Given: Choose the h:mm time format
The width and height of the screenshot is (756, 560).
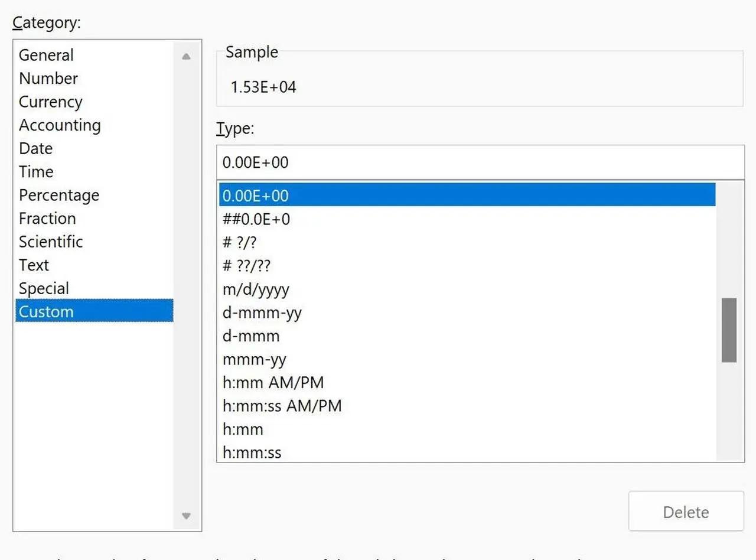Looking at the screenshot, I should point(467,429).
